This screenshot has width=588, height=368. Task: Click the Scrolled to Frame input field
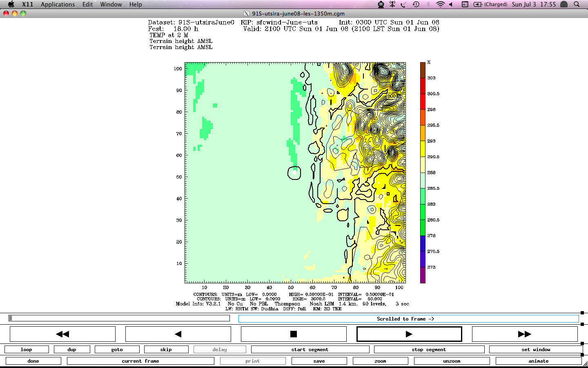(408, 319)
